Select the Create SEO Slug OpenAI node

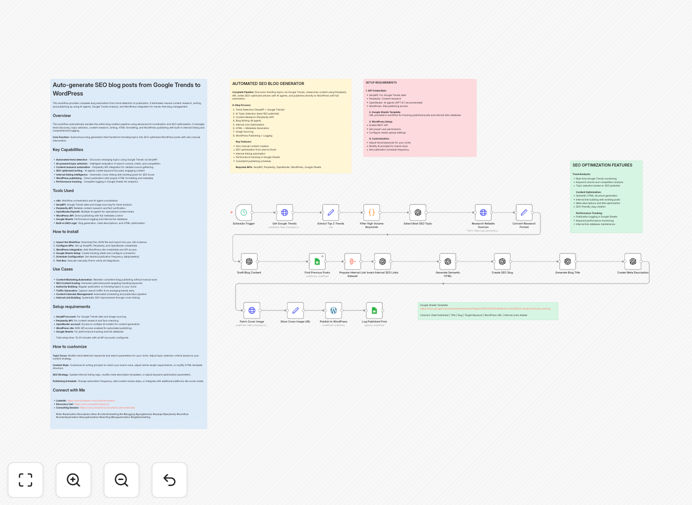coord(502,261)
